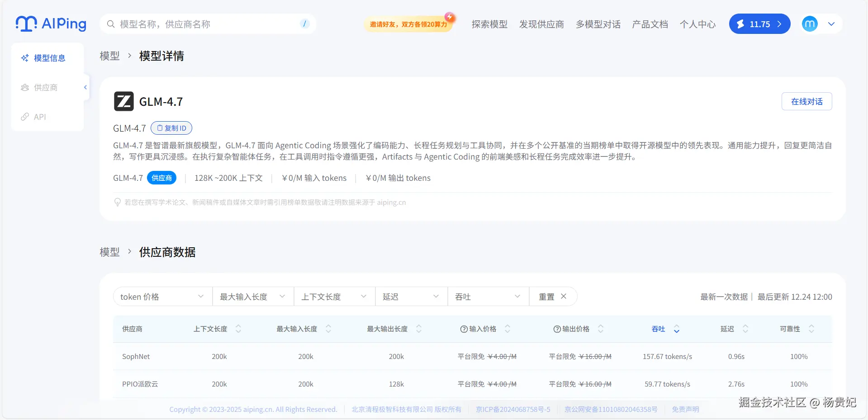
Task: Expand the account menu chevron
Action: click(831, 24)
